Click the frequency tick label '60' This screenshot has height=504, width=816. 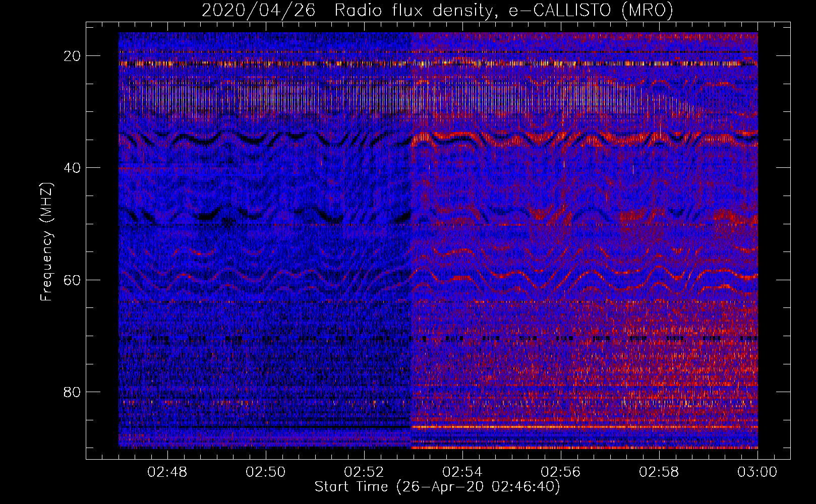point(73,280)
